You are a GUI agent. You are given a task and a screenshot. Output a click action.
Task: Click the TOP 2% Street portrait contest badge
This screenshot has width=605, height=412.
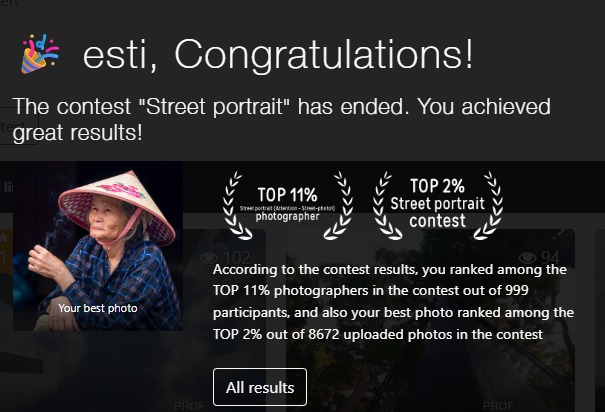point(437,203)
